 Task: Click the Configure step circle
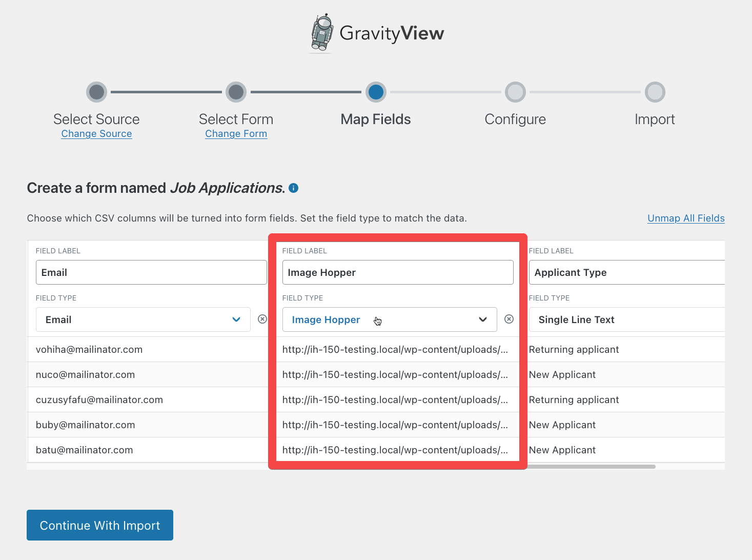click(x=515, y=92)
